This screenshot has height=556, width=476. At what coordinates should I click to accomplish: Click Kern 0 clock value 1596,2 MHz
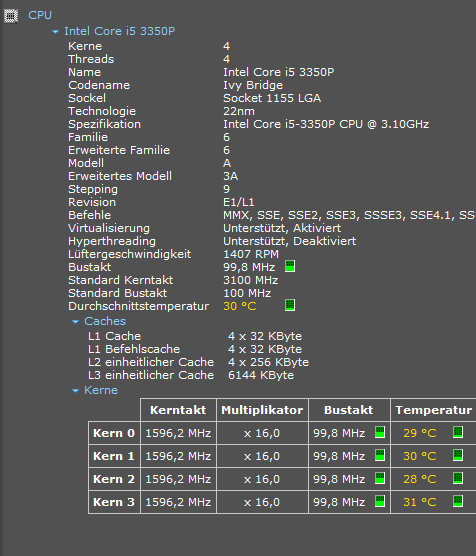[178, 433]
